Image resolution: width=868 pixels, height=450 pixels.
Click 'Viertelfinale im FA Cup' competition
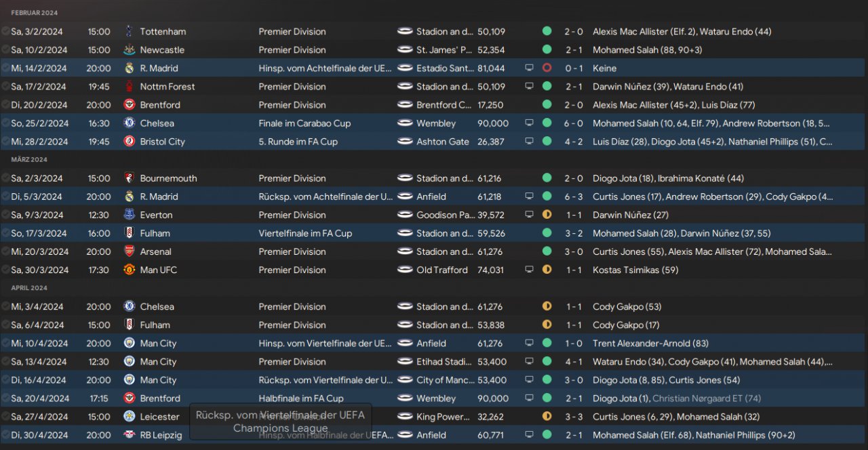click(x=305, y=233)
